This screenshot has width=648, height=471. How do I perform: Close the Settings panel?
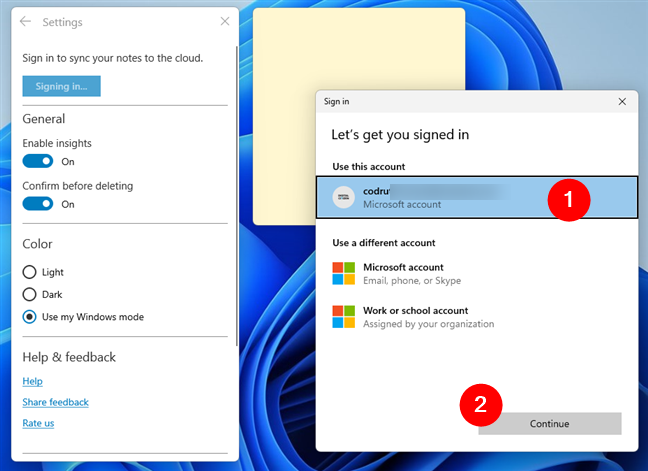tap(225, 21)
